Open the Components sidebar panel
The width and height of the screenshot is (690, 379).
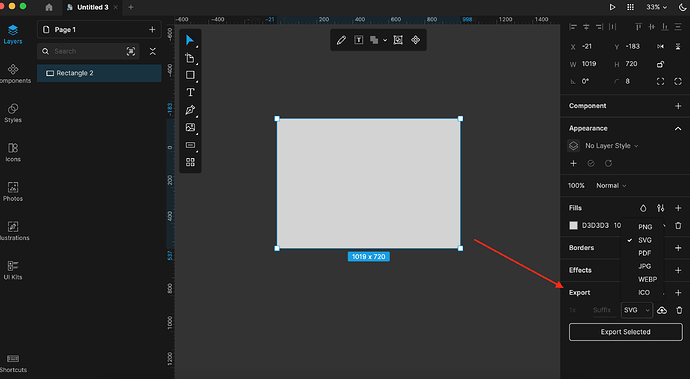(x=13, y=74)
